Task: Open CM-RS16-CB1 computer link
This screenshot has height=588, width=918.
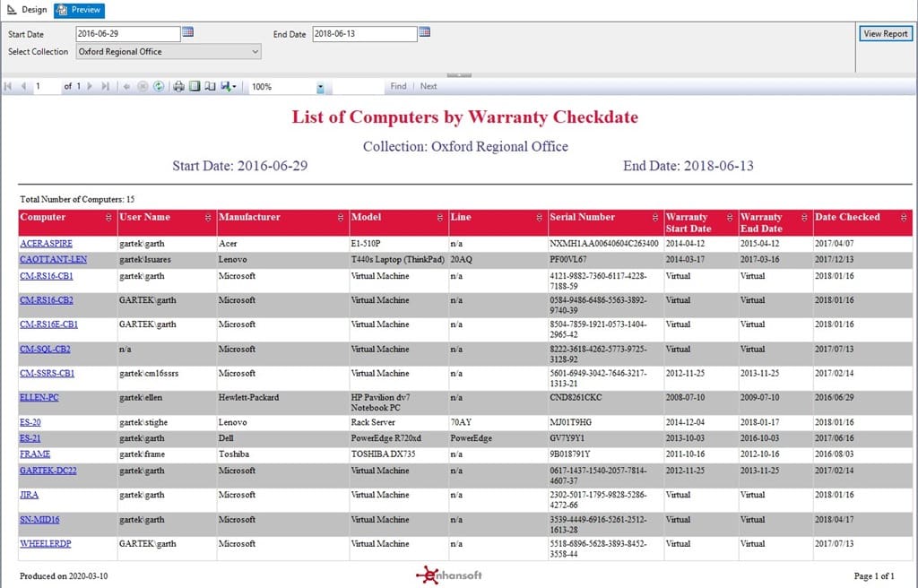Action: pyautogui.click(x=47, y=276)
